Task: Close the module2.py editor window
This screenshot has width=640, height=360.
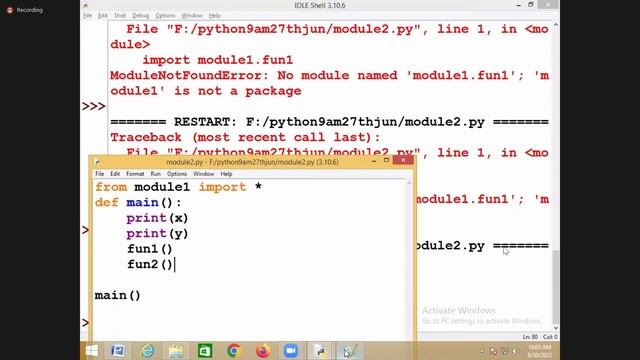Action: (x=403, y=160)
